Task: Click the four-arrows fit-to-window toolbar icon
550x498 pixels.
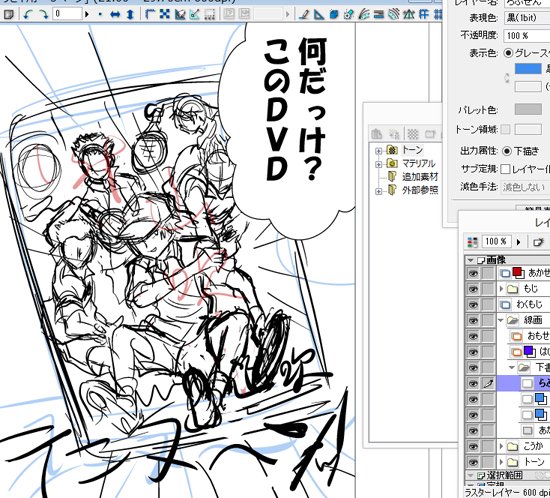Action: (x=165, y=14)
